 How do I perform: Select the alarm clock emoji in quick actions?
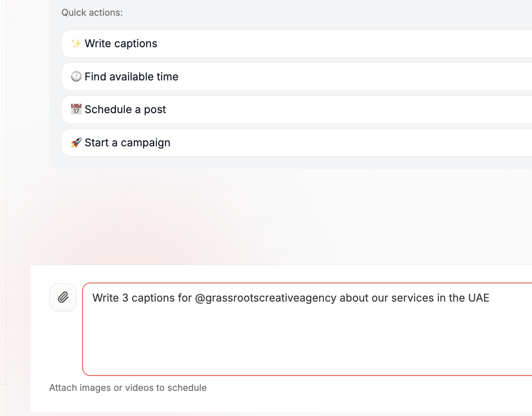click(x=76, y=76)
